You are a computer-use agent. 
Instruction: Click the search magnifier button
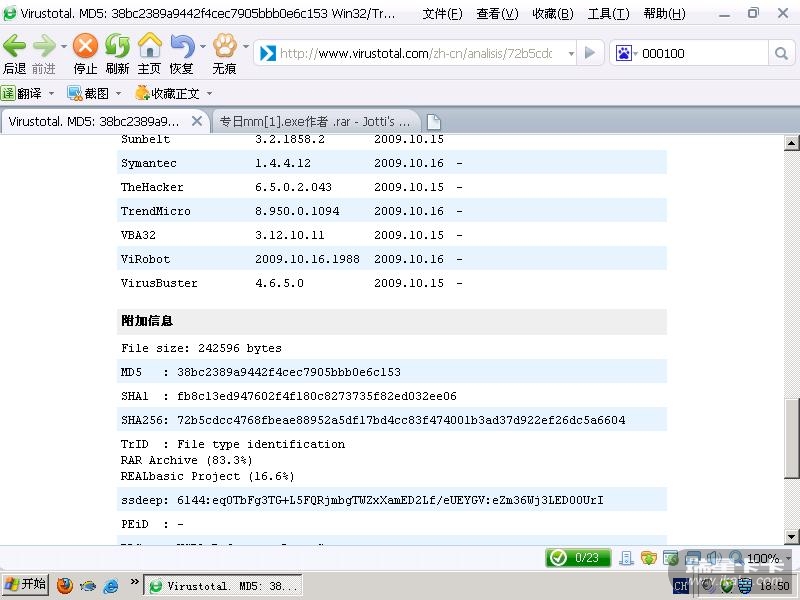click(781, 53)
